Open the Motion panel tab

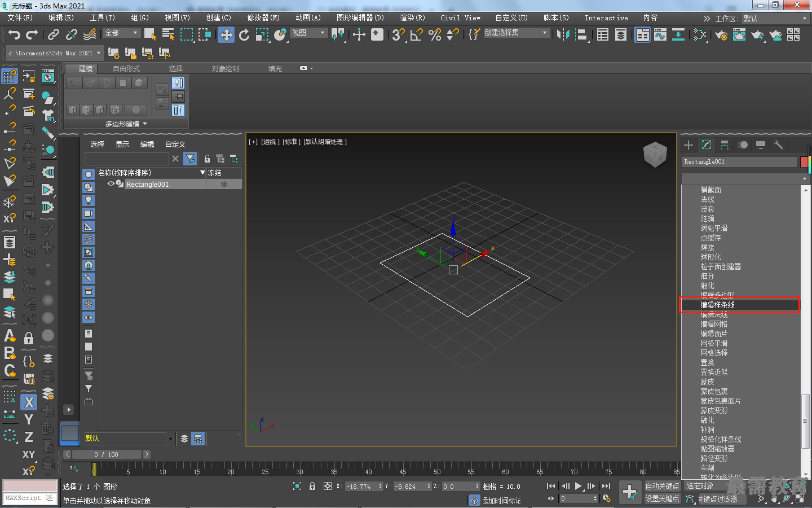tap(743, 145)
